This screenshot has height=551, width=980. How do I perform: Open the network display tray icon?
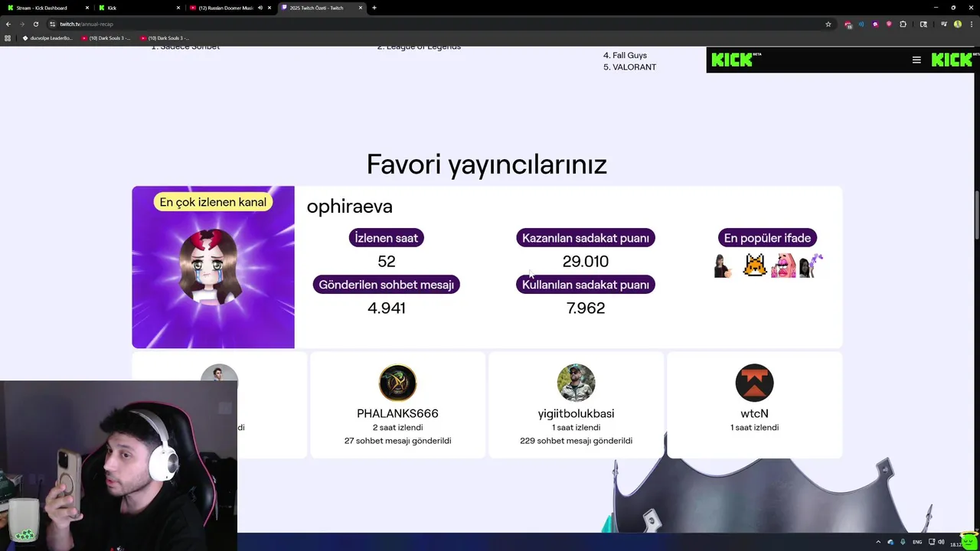(930, 542)
